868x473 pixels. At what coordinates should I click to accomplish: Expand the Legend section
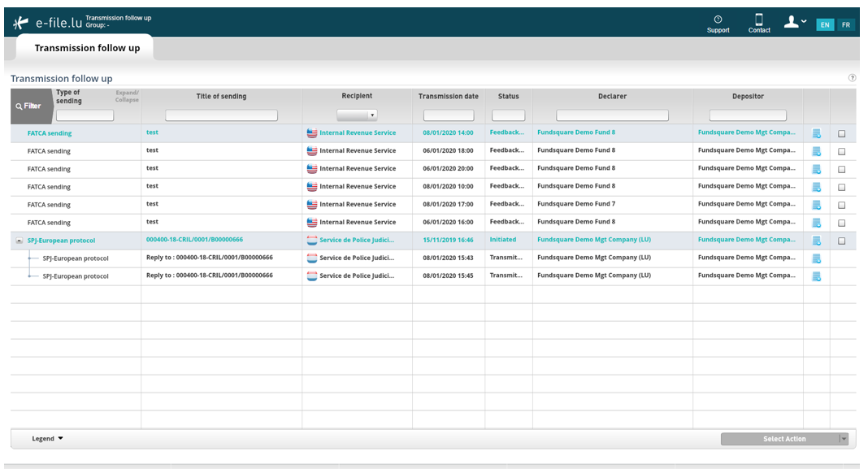(x=48, y=439)
